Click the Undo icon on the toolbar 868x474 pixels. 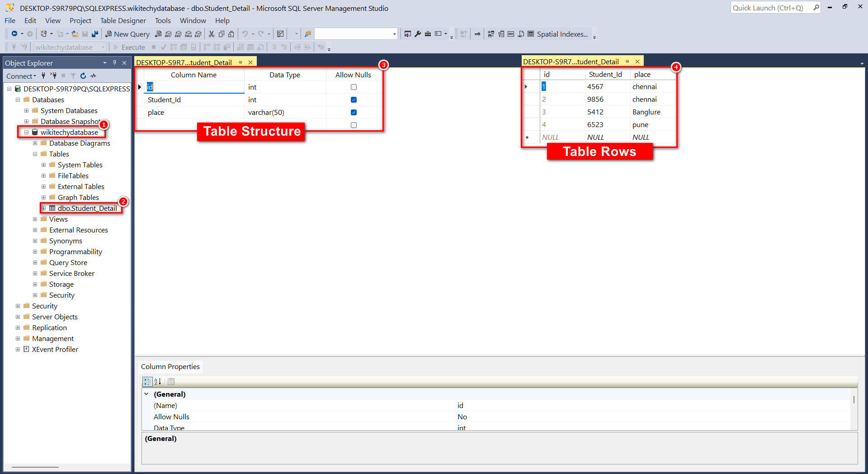point(245,34)
